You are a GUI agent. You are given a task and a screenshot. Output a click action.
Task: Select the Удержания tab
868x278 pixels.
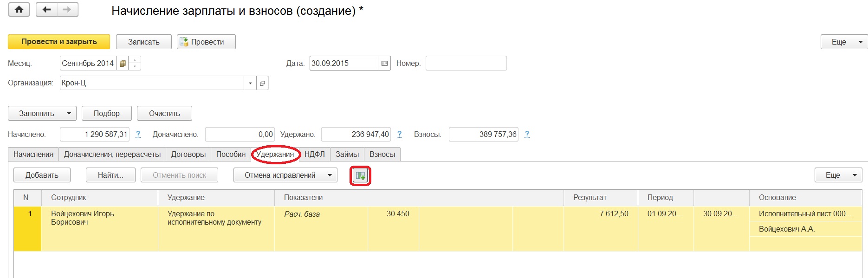pyautogui.click(x=275, y=155)
